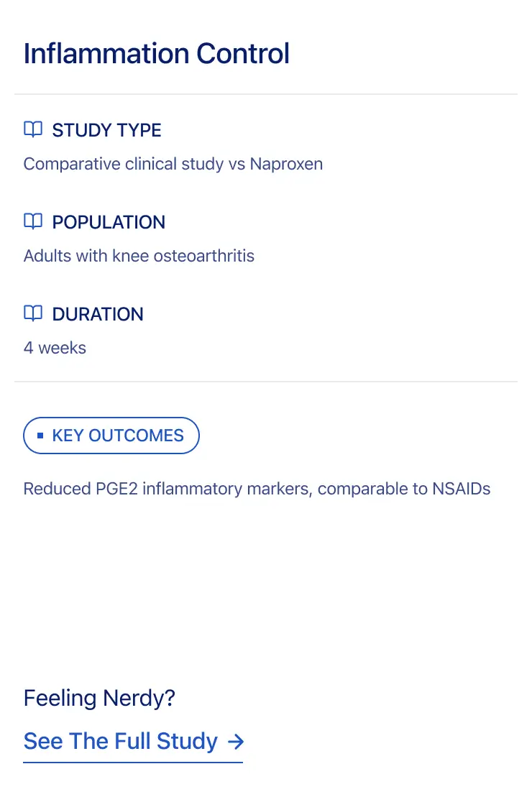Click the arrow icon after See The Full Study
The width and height of the screenshot is (532, 792).
click(235, 741)
